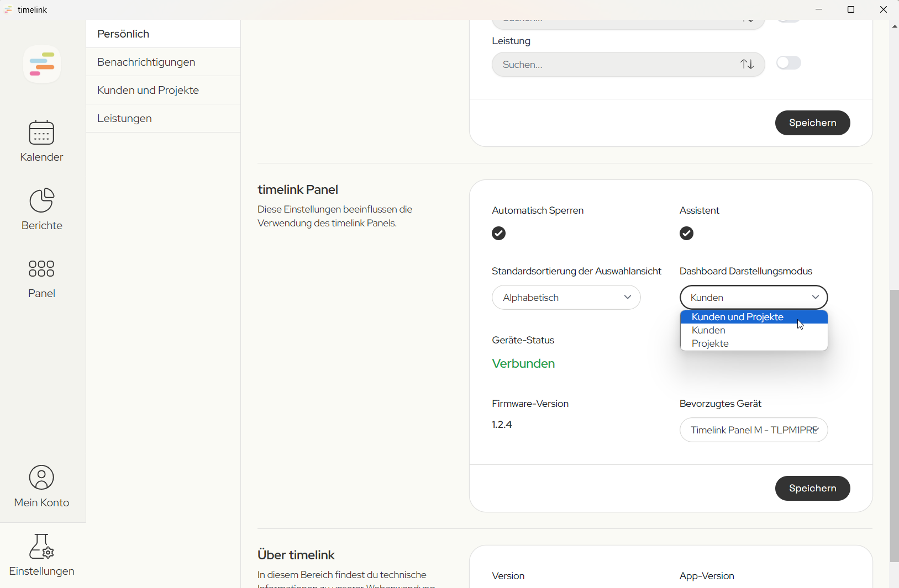Select Kunden option in list

(x=754, y=330)
